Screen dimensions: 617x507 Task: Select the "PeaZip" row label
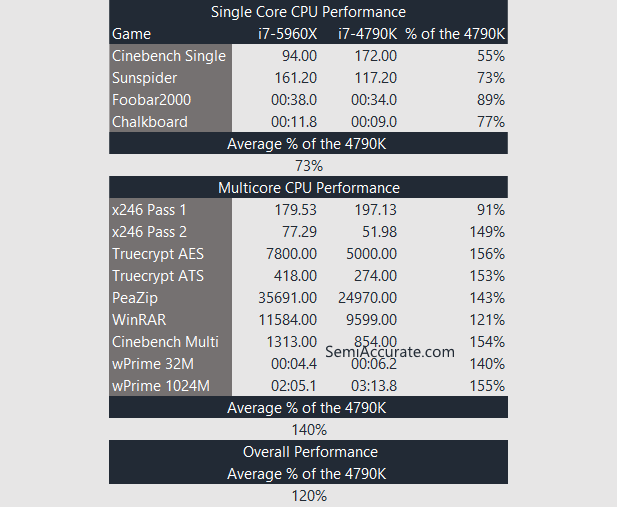[134, 298]
